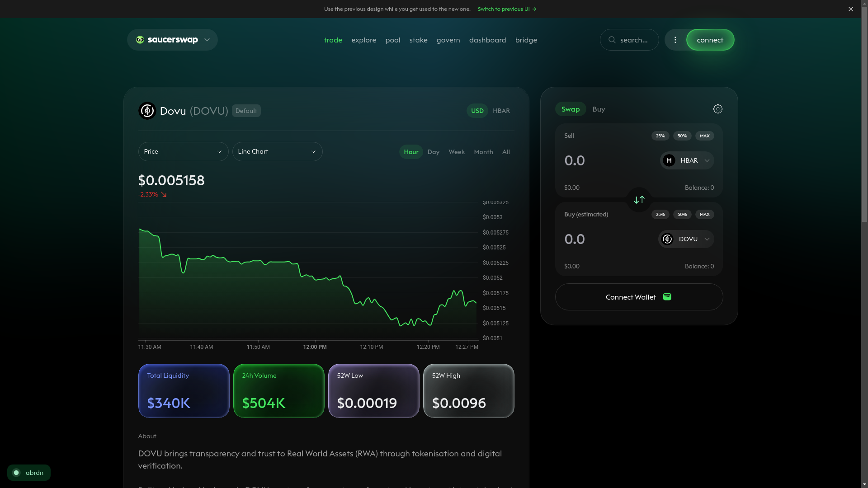Click the Total Liquidity $340K card

click(184, 391)
